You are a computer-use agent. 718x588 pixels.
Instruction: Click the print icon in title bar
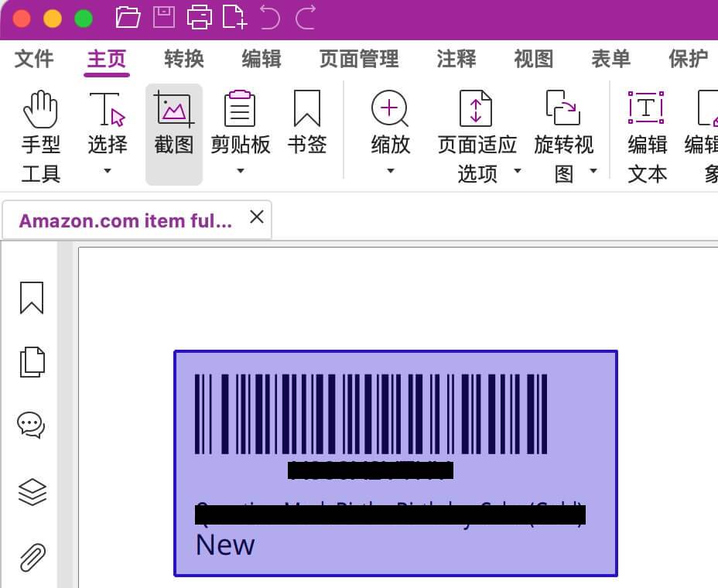click(200, 17)
